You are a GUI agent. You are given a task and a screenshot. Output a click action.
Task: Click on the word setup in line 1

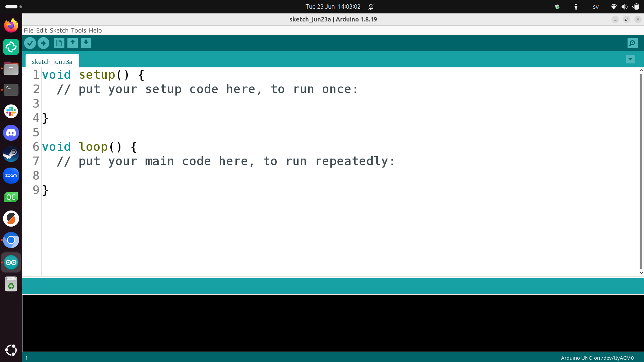coord(97,75)
